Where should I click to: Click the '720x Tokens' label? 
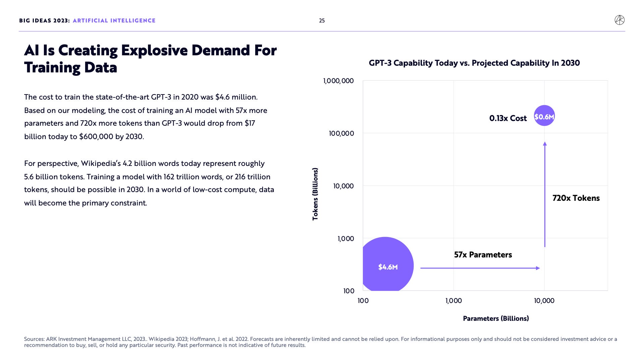click(576, 198)
